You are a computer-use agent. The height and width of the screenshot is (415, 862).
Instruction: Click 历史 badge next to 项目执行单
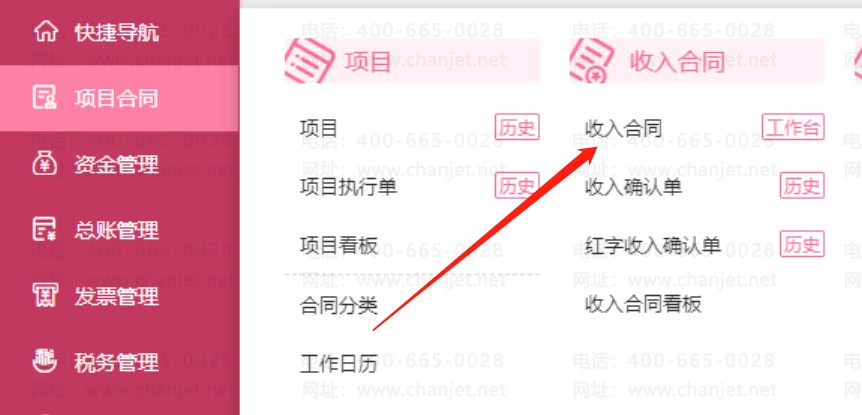[517, 185]
